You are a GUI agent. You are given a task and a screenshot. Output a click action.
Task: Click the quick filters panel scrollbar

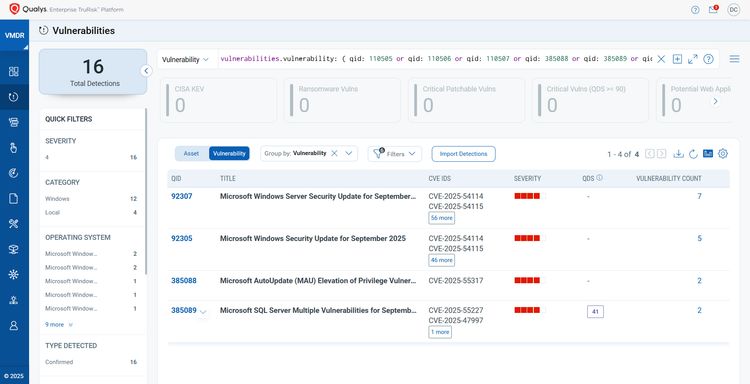[146, 191]
